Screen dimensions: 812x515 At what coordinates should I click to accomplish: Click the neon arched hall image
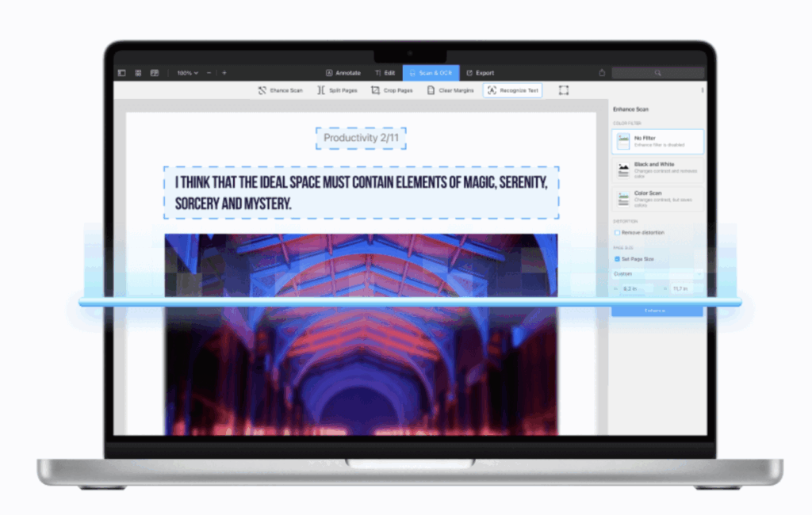(x=361, y=334)
